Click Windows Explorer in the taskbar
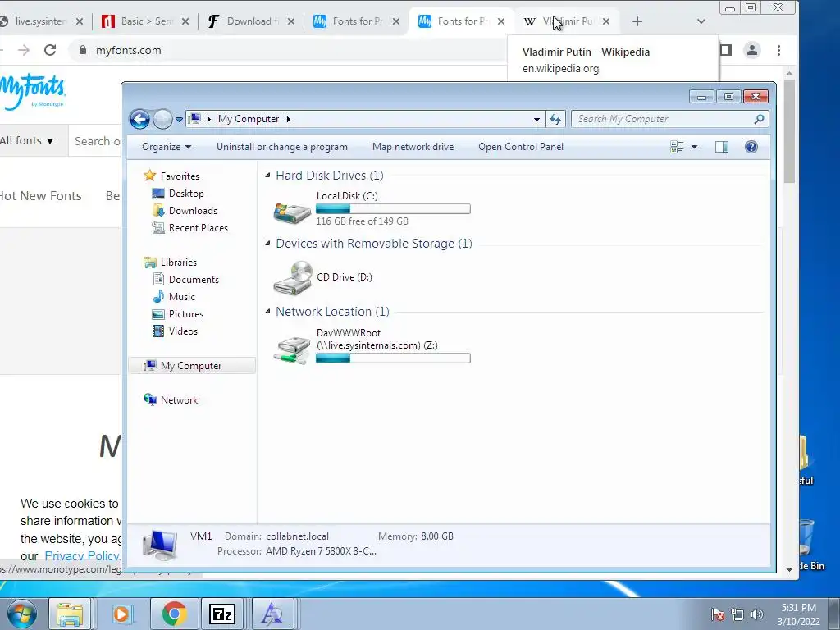Viewport: 840px width, 630px height. click(x=71, y=614)
